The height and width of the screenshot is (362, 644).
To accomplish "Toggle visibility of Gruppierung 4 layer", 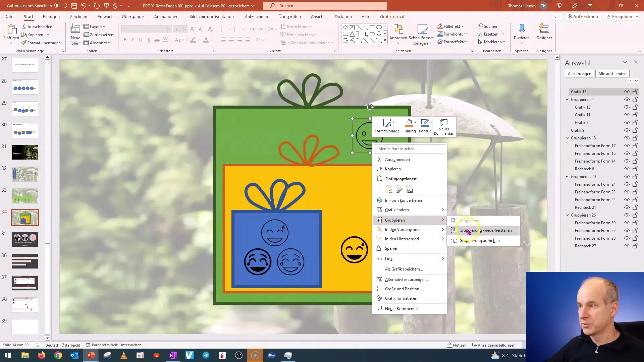I will (x=627, y=100).
